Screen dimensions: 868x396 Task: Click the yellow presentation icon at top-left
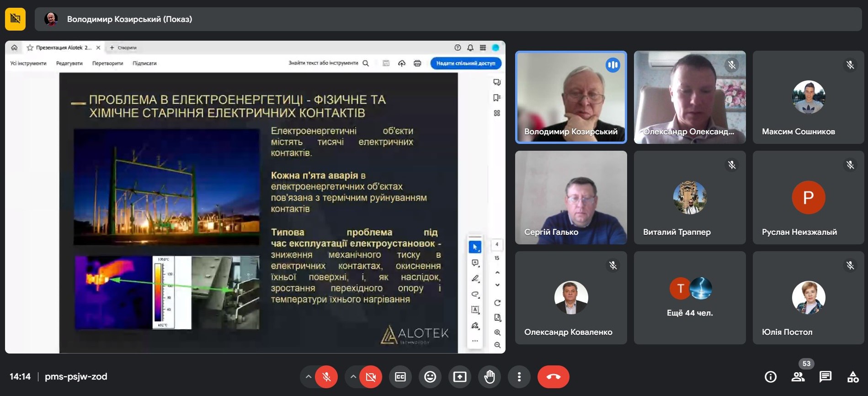coord(15,19)
